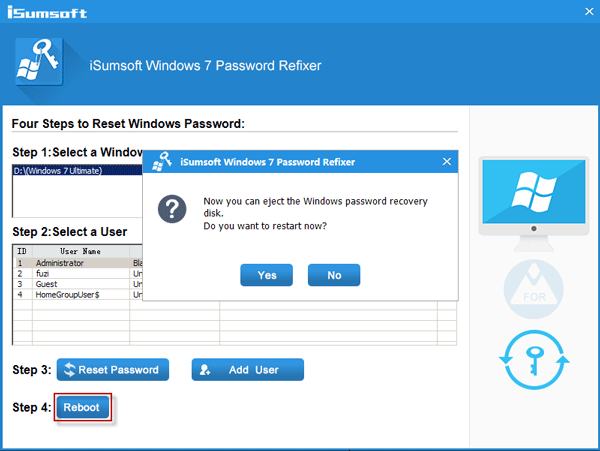This screenshot has height=451, width=600.
Task: Close the iSumsoft main window
Action: pyautogui.click(x=589, y=11)
